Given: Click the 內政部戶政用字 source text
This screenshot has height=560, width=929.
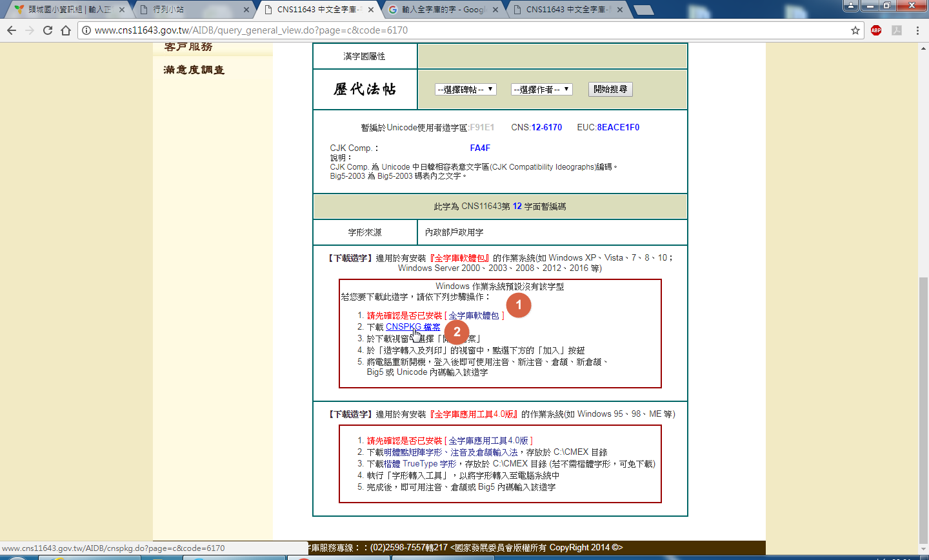Looking at the screenshot, I should (x=454, y=233).
